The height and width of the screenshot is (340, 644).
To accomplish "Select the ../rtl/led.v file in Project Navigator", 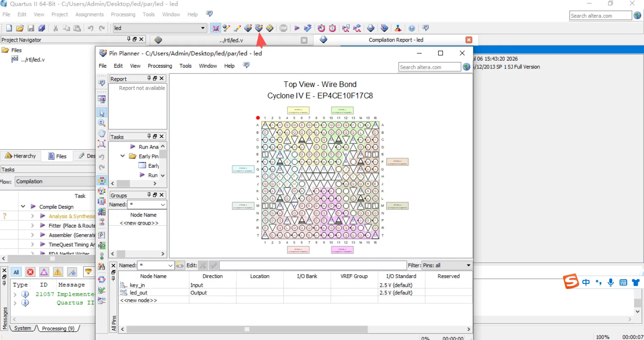I will tap(33, 59).
